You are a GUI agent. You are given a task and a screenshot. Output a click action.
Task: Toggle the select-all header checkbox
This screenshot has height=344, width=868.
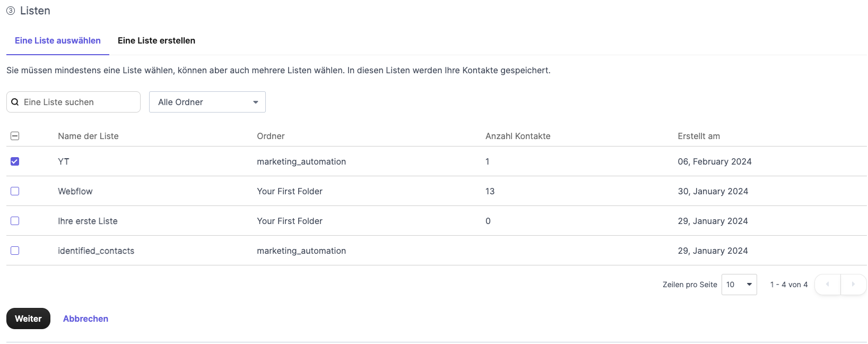click(x=15, y=136)
